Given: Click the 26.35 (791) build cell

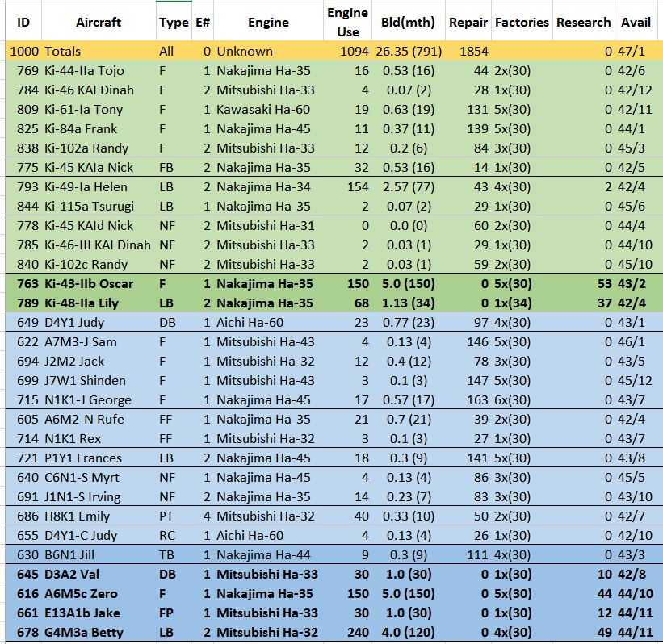Looking at the screenshot, I should (408, 51).
